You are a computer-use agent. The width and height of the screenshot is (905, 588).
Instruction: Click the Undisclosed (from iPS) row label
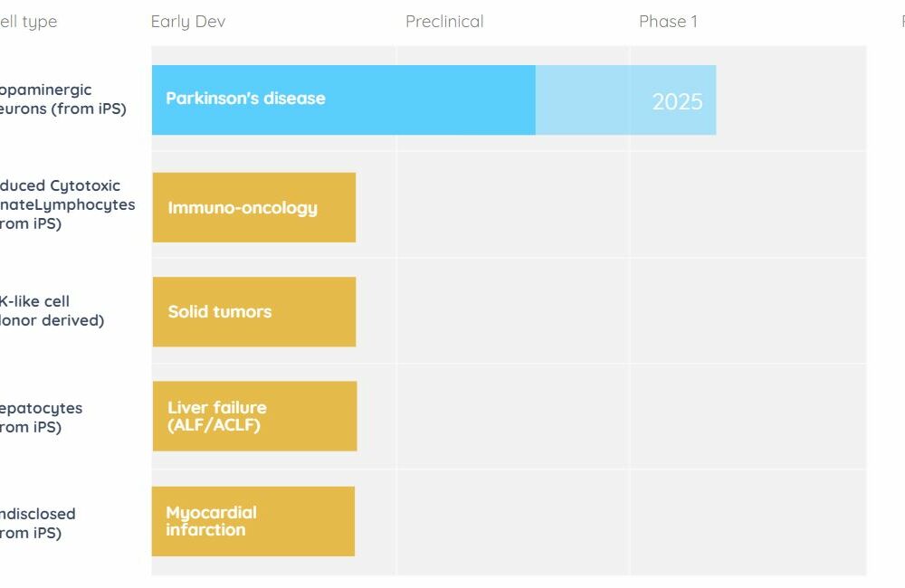(x=37, y=523)
